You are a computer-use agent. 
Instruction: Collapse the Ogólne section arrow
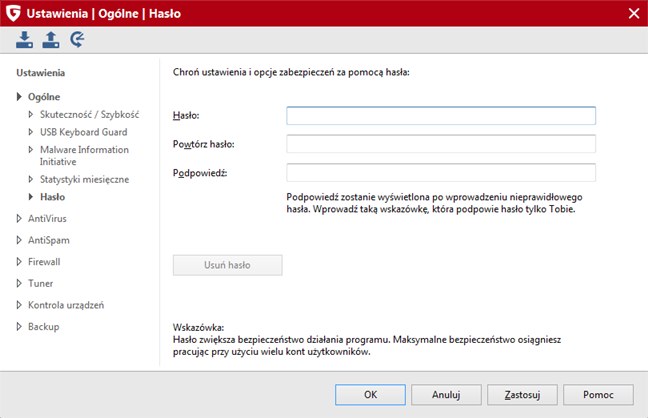19,97
